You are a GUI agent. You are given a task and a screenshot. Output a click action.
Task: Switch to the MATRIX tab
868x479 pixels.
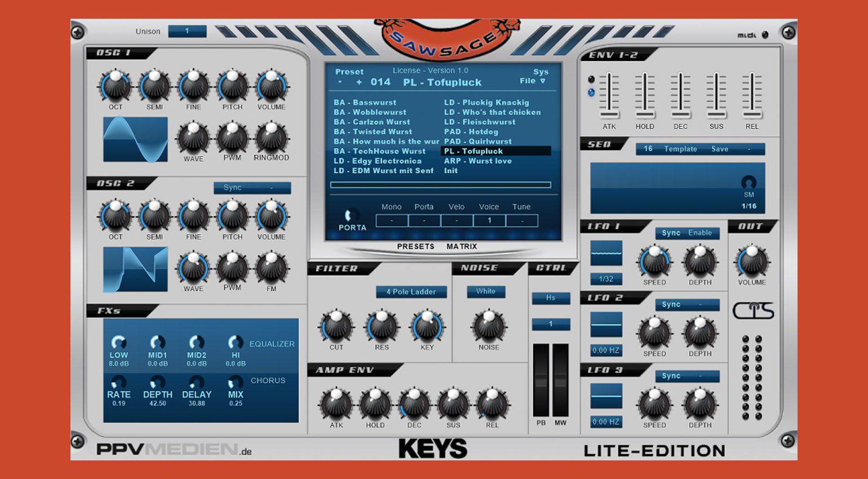point(462,246)
